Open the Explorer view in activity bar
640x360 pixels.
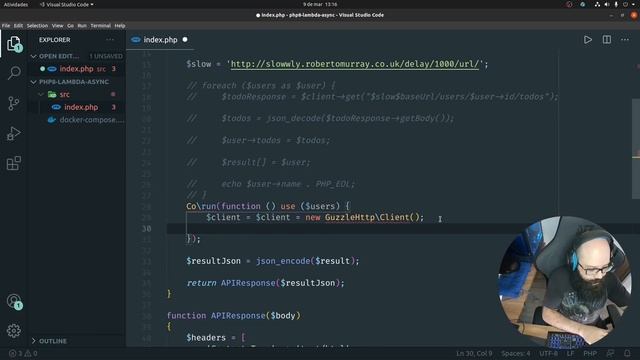[x=14, y=43]
